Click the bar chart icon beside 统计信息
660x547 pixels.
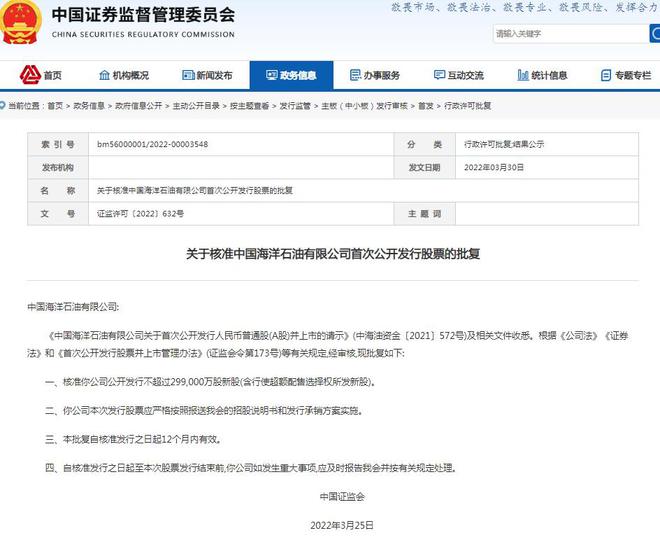pyautogui.click(x=523, y=75)
